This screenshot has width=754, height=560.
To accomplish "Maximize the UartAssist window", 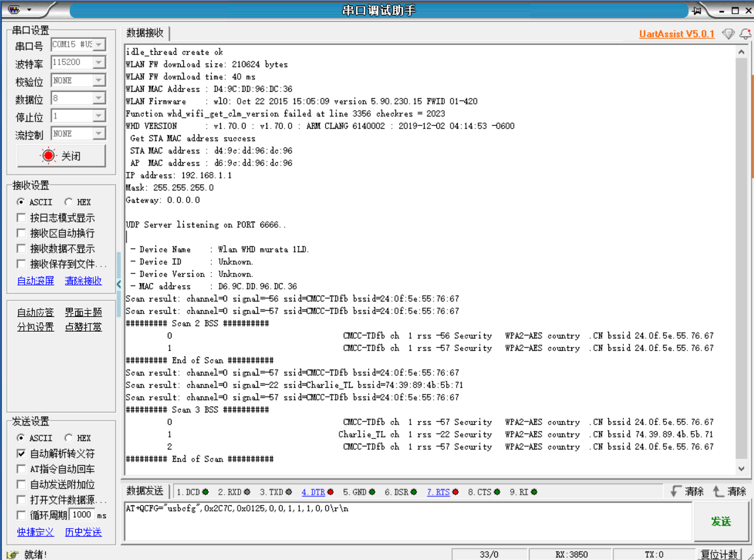I will (734, 10).
